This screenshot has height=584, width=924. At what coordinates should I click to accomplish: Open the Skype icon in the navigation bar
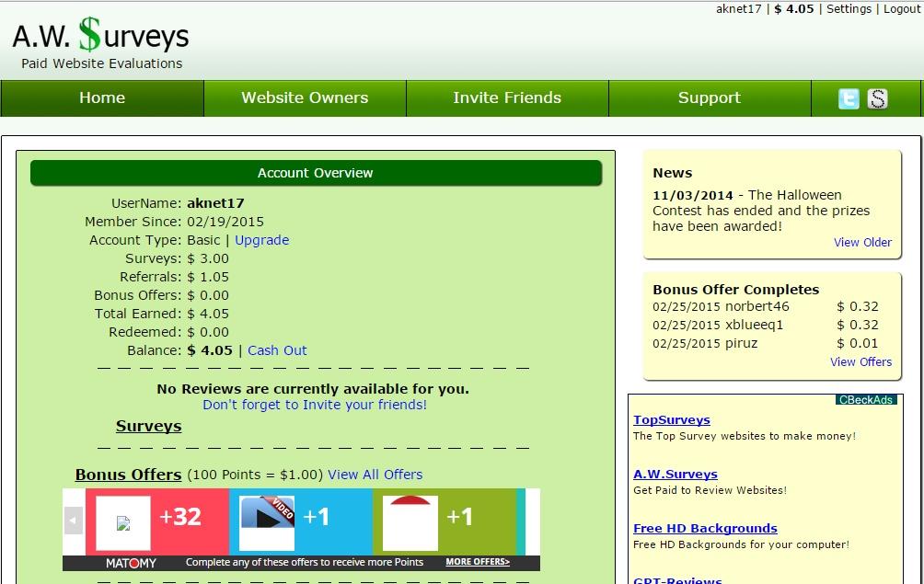pyautogui.click(x=877, y=98)
